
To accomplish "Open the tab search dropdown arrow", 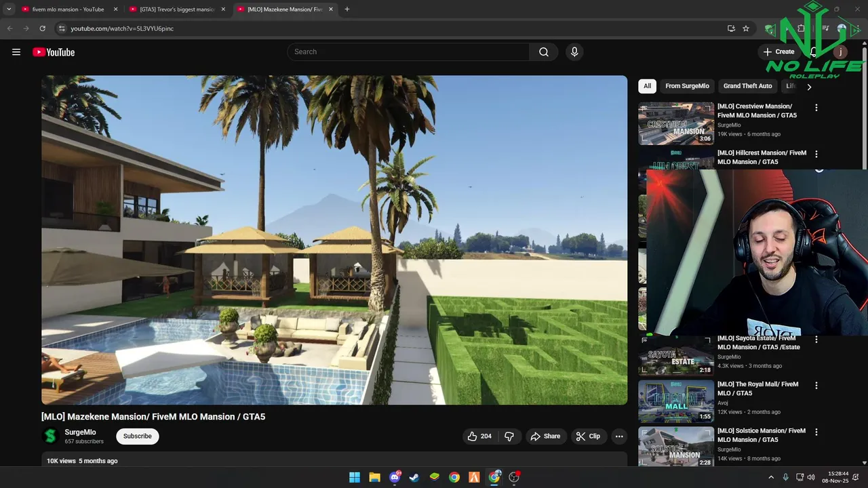I will coord(9,9).
